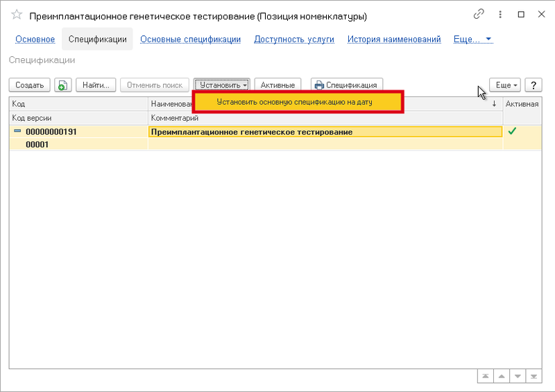Expand the Еще navigation links dropdown
The image size is (555, 392).
coord(472,40)
